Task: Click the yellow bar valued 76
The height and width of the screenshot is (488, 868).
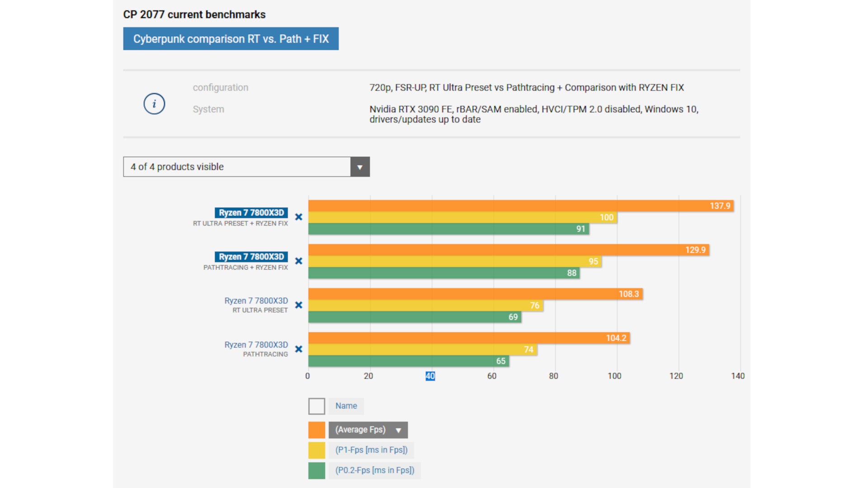Action: click(x=425, y=305)
